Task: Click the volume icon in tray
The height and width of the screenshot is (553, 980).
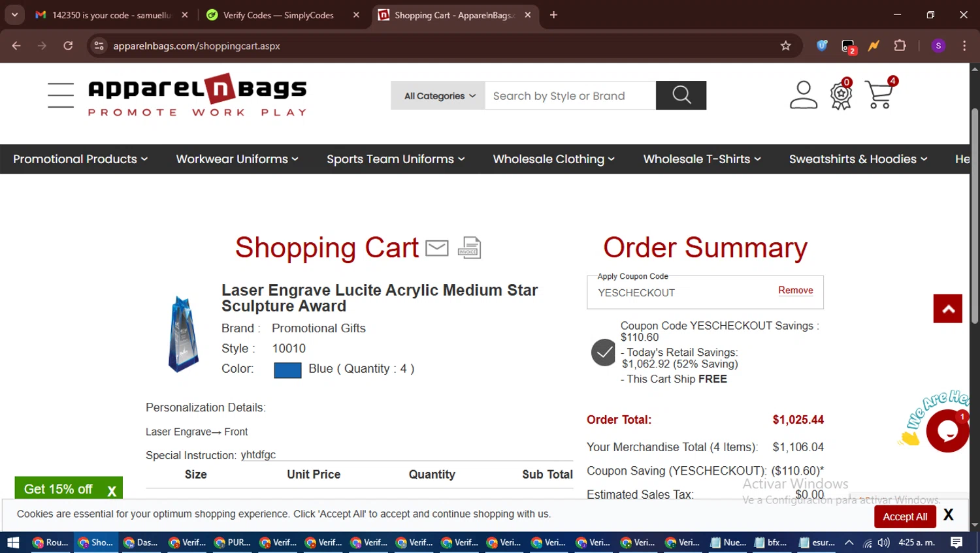Action: [884, 543]
